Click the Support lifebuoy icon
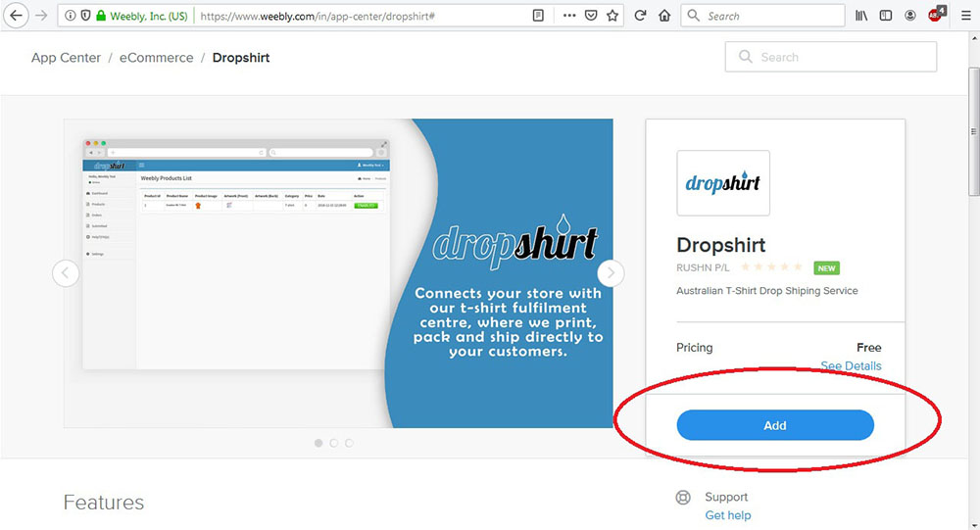Screen dimensions: 980x530 [683, 498]
